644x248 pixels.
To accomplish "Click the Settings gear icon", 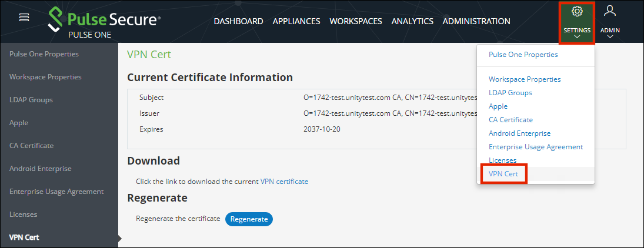I will [x=577, y=12].
